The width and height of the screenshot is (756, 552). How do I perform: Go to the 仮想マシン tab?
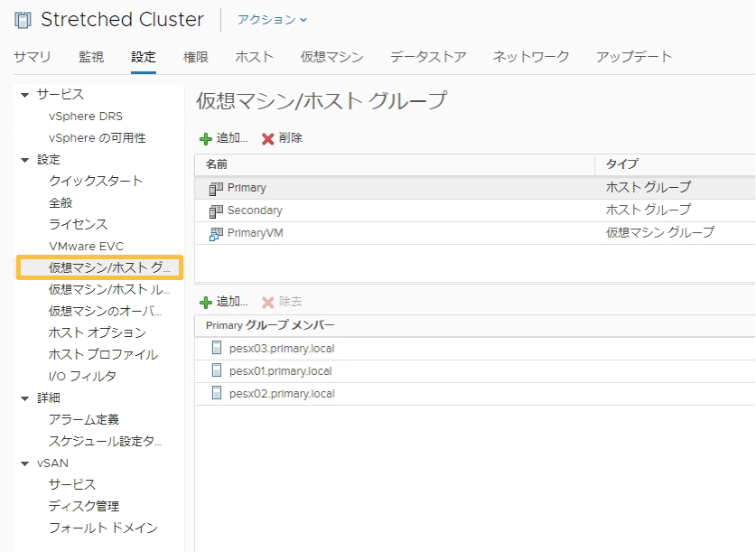click(331, 57)
